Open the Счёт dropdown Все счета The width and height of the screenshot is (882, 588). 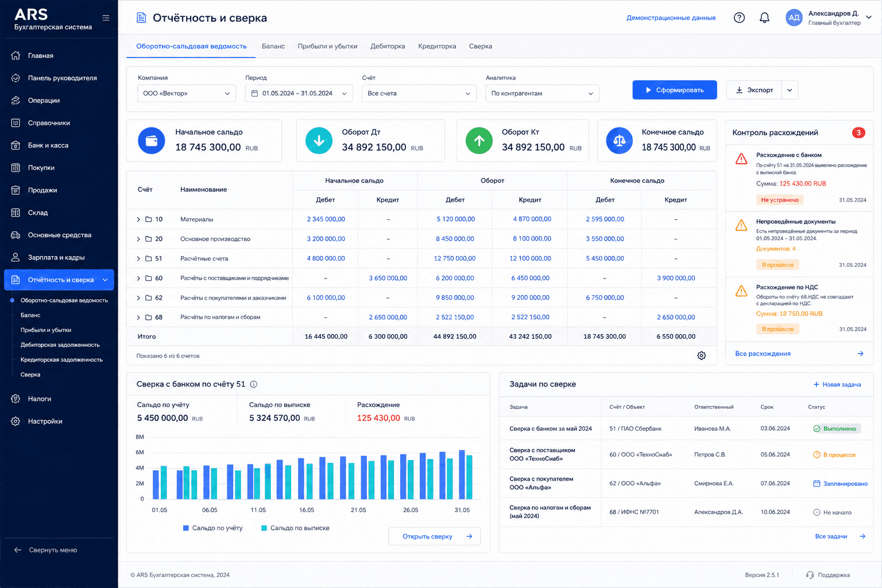[x=419, y=94]
